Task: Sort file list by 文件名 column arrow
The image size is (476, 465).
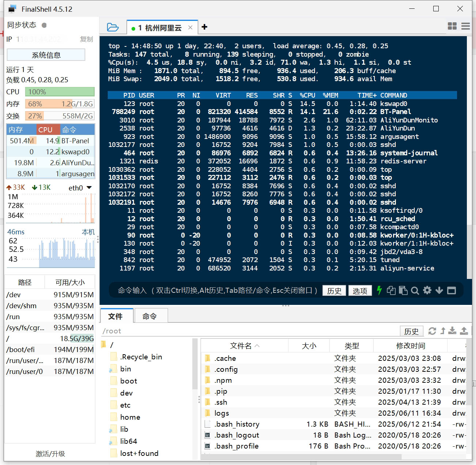Action: click(257, 345)
